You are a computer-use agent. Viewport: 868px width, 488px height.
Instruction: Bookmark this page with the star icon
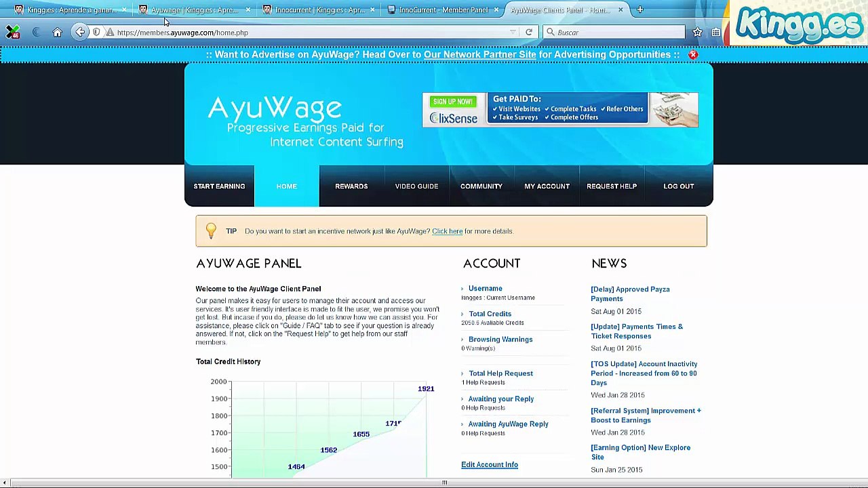coord(697,33)
